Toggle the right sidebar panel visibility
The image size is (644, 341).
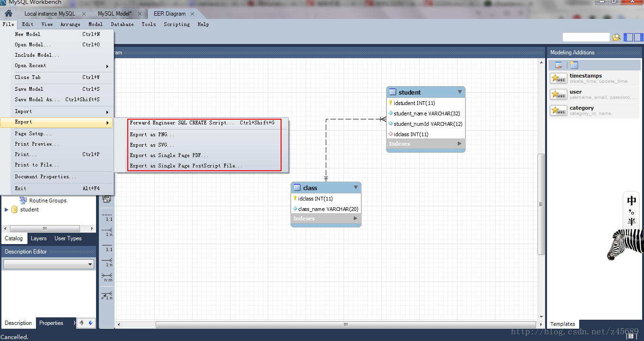(x=638, y=37)
